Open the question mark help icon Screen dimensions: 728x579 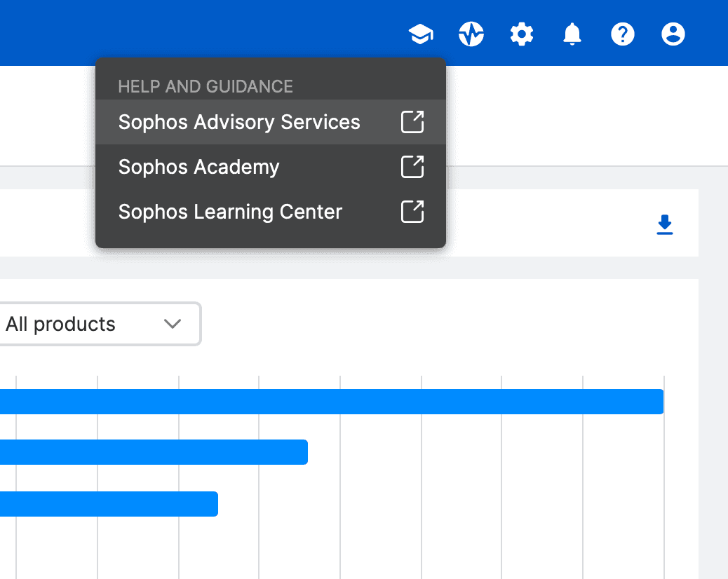[623, 34]
